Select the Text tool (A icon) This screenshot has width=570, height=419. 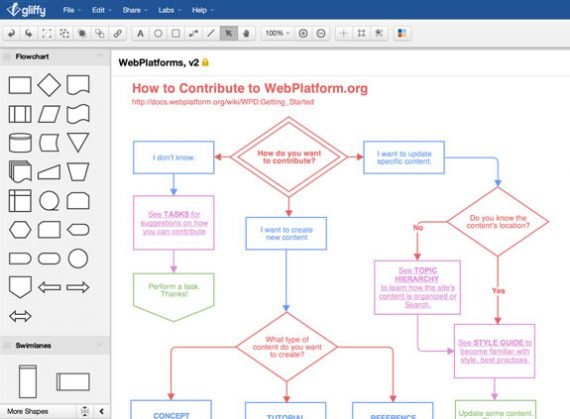click(140, 33)
